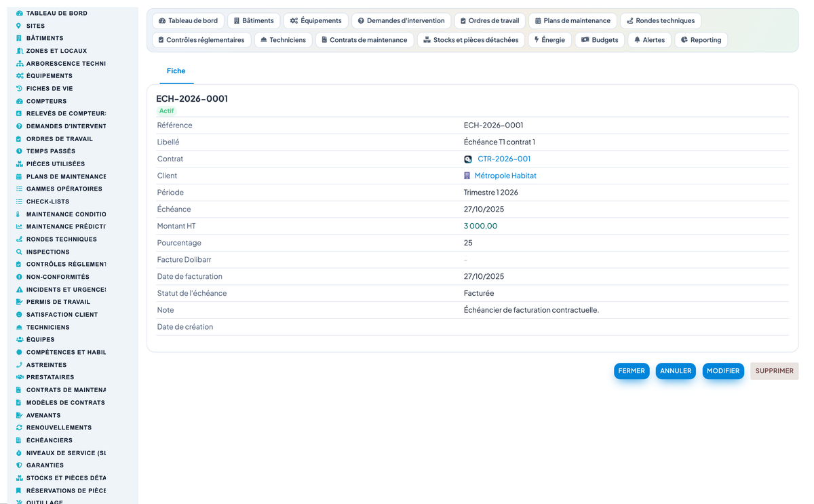814x504 pixels.
Task: Click the Pièces utilisées boxes icon
Action: [19, 164]
